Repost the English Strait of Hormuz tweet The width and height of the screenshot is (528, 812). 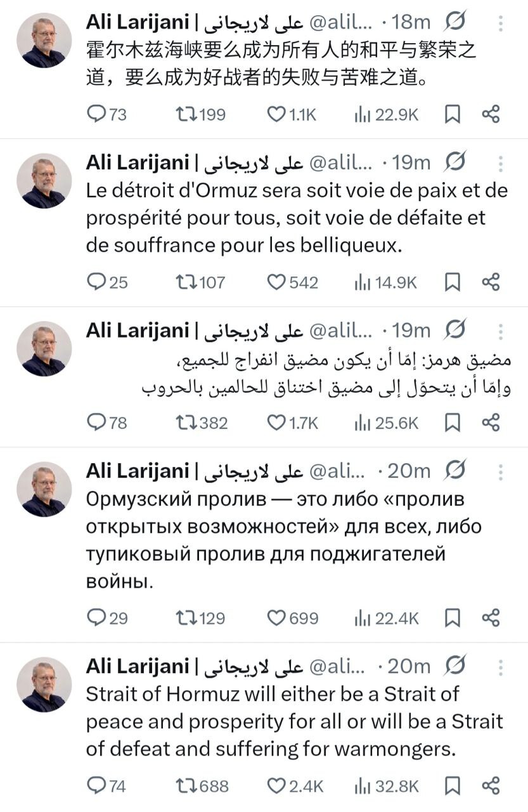coord(188,786)
